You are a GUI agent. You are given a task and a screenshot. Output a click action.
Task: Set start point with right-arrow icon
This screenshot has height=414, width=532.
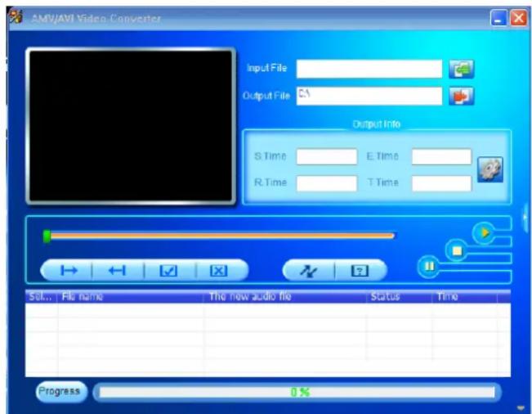68,271
